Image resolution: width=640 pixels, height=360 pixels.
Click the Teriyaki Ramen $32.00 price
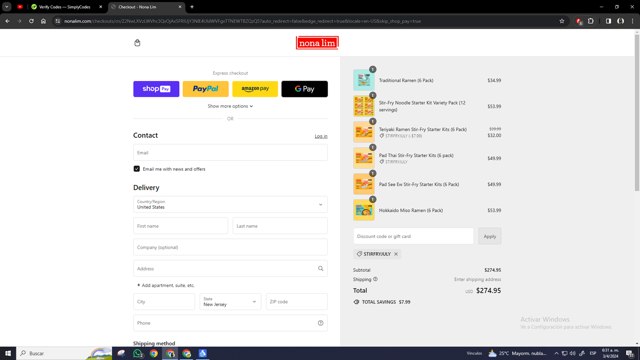click(494, 135)
